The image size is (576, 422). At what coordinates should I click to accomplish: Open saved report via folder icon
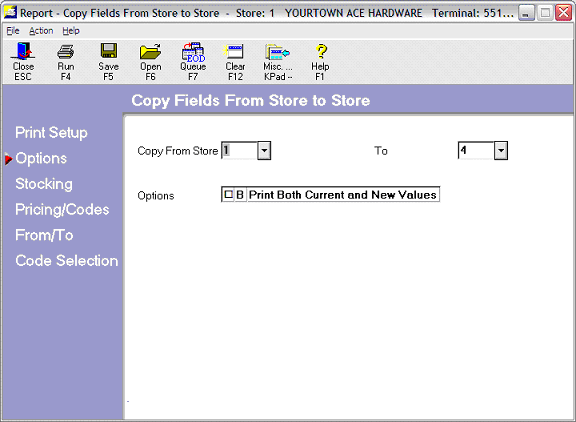tap(151, 61)
